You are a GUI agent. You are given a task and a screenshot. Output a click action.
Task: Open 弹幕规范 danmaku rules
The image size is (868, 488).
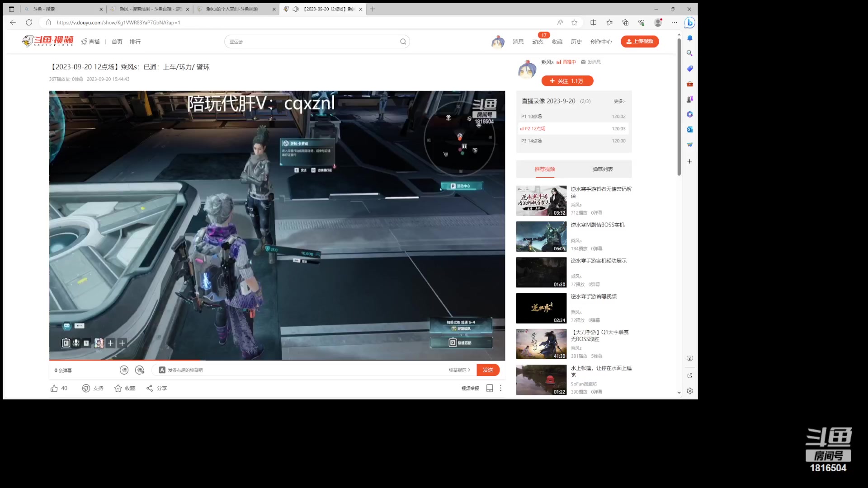click(459, 370)
